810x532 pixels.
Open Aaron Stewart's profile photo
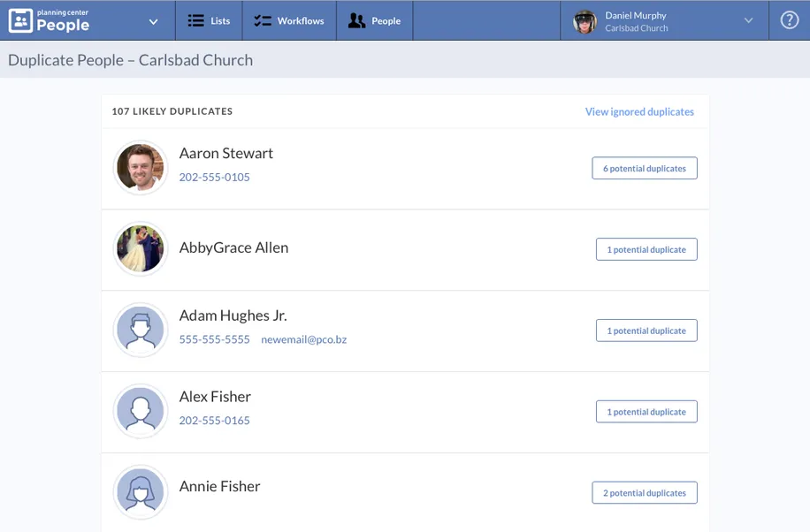coord(141,168)
